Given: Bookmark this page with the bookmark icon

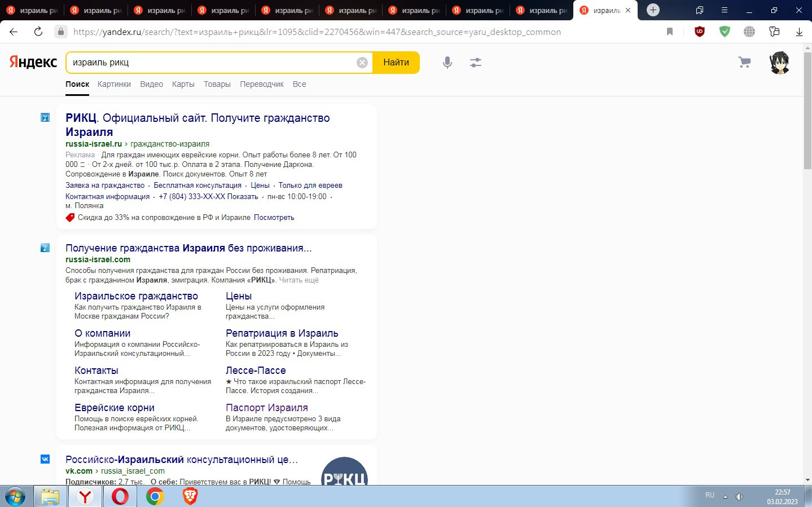Looking at the screenshot, I should tap(670, 32).
